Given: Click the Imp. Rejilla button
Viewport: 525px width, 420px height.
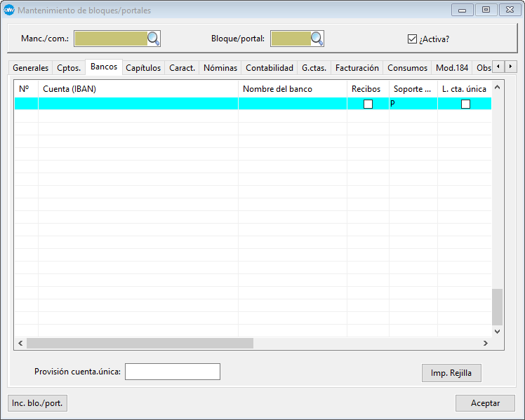Looking at the screenshot, I should tap(451, 373).
